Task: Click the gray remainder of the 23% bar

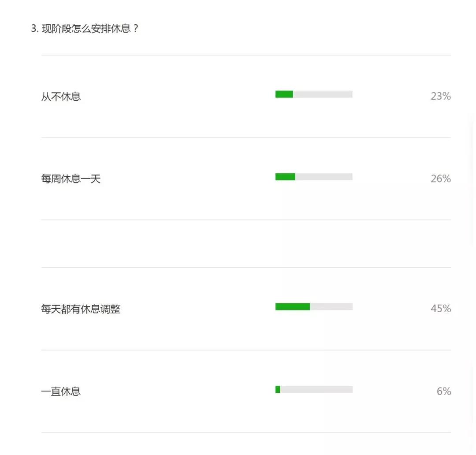Action: point(323,94)
